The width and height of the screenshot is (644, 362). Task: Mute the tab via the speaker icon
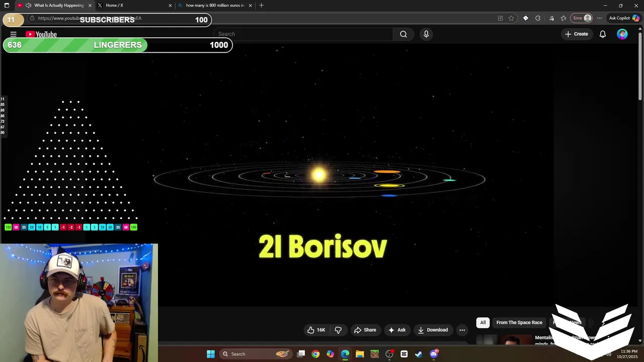click(x=28, y=6)
